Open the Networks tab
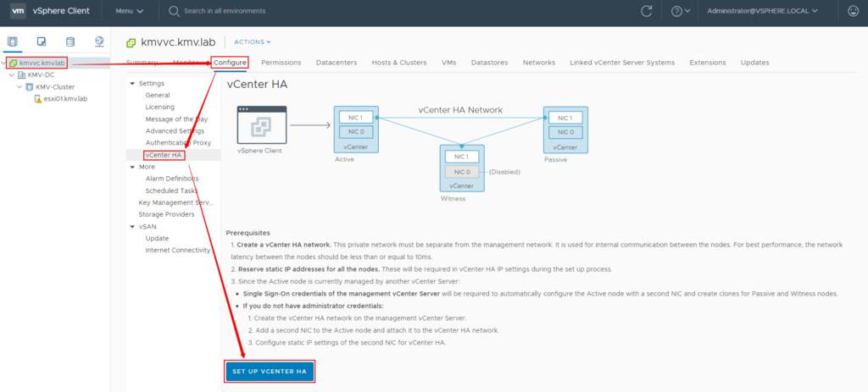The height and width of the screenshot is (392, 868). tap(538, 63)
